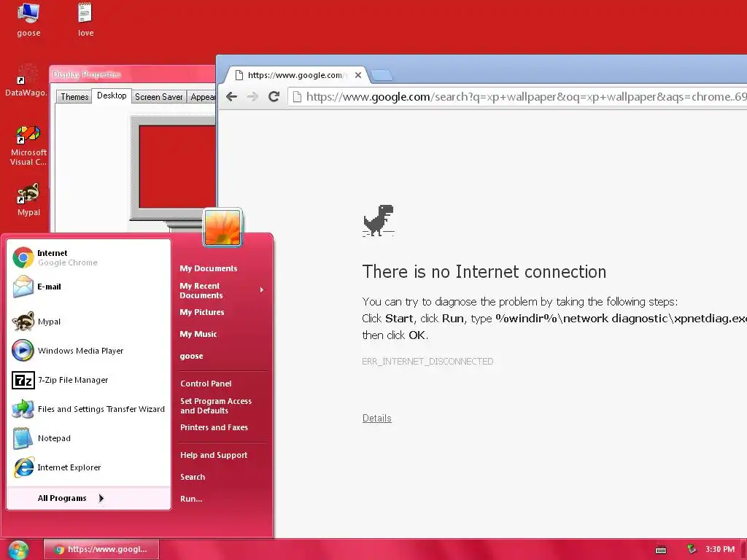747x560 pixels.
Task: Launch Internet Explorer
Action: [x=89, y=467]
